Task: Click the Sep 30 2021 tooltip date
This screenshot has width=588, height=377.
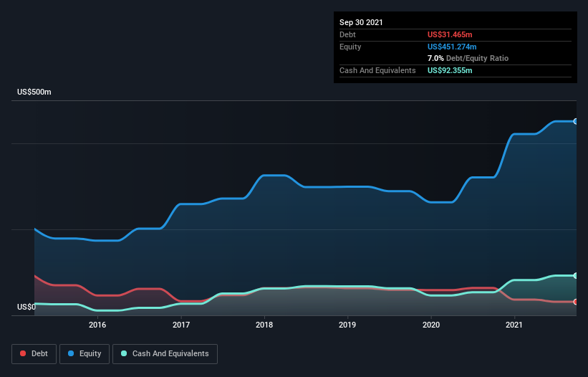Action: click(x=361, y=22)
